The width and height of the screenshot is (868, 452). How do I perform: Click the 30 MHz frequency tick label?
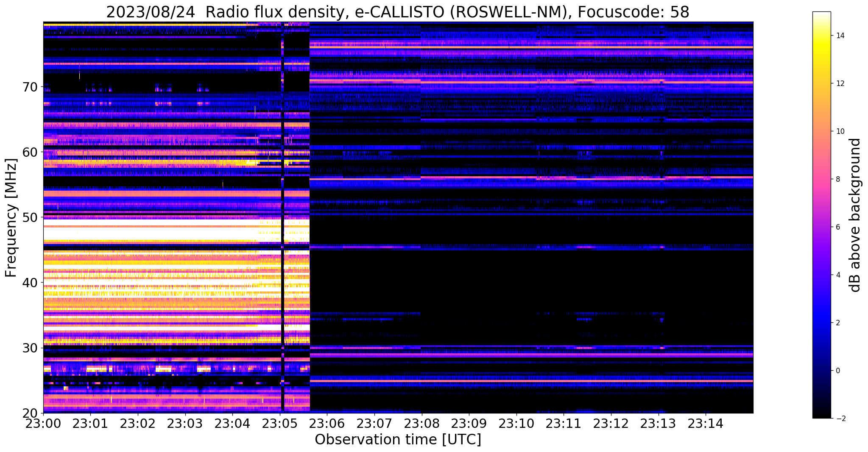pos(30,348)
